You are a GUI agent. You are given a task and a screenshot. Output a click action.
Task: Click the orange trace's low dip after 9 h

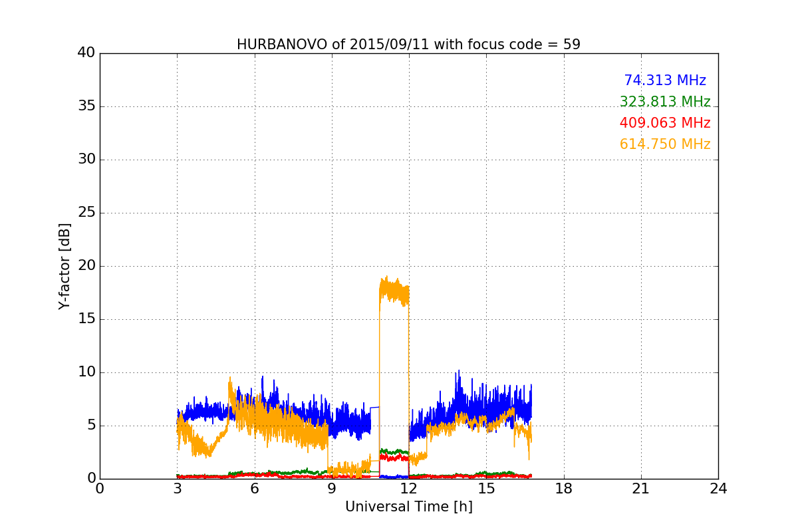(x=349, y=470)
